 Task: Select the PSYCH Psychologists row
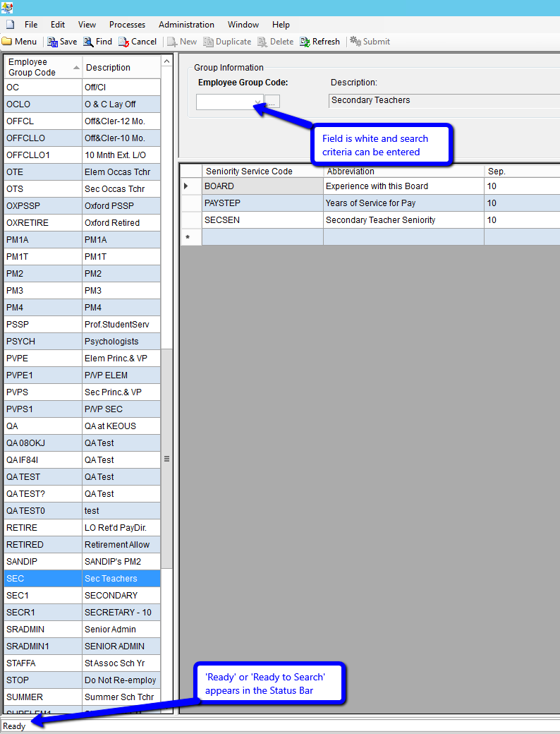tap(81, 342)
